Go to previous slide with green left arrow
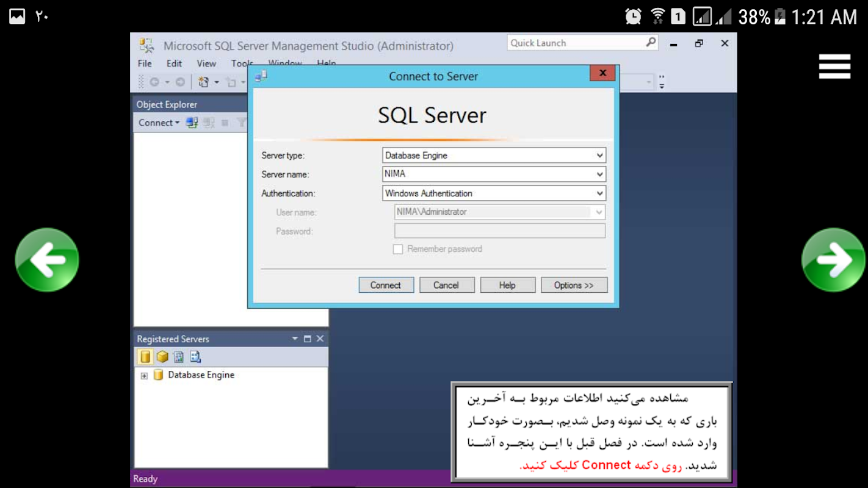The image size is (868, 488). [47, 260]
